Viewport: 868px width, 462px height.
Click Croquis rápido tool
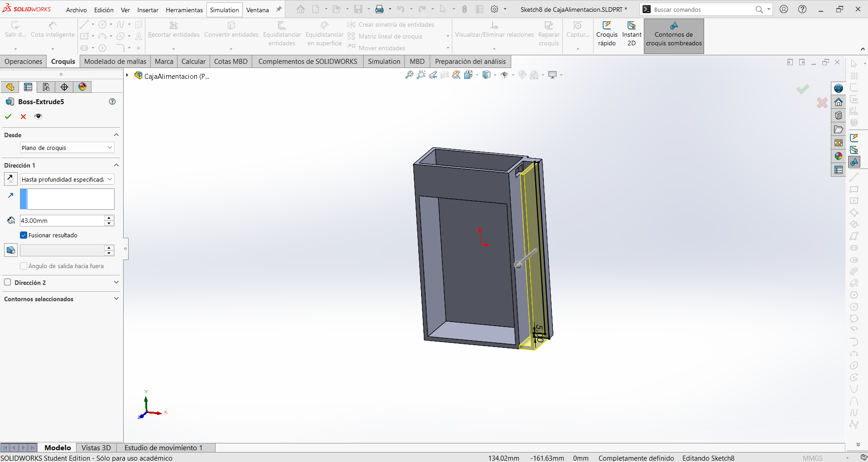607,34
